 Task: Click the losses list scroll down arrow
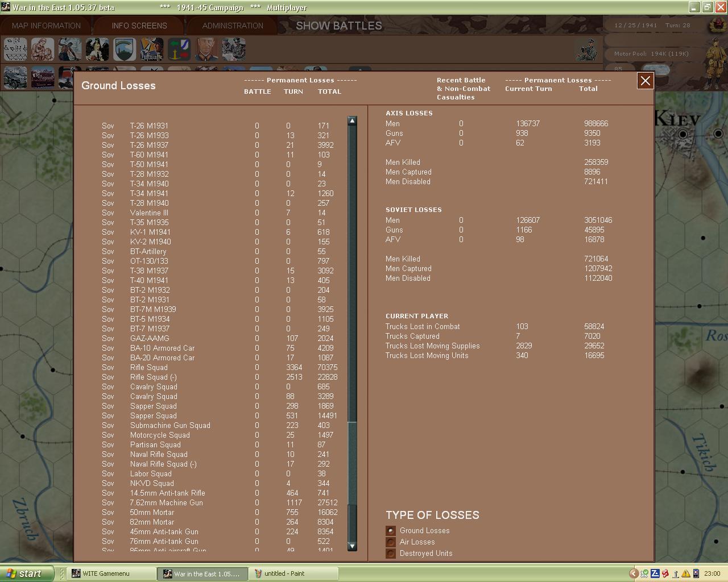point(352,546)
